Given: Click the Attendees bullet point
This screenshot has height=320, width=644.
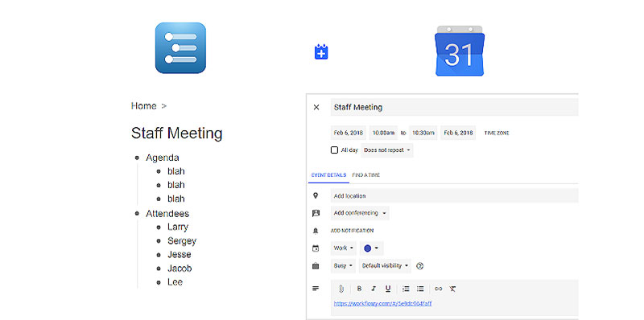Looking at the screenshot, I should point(137,213).
